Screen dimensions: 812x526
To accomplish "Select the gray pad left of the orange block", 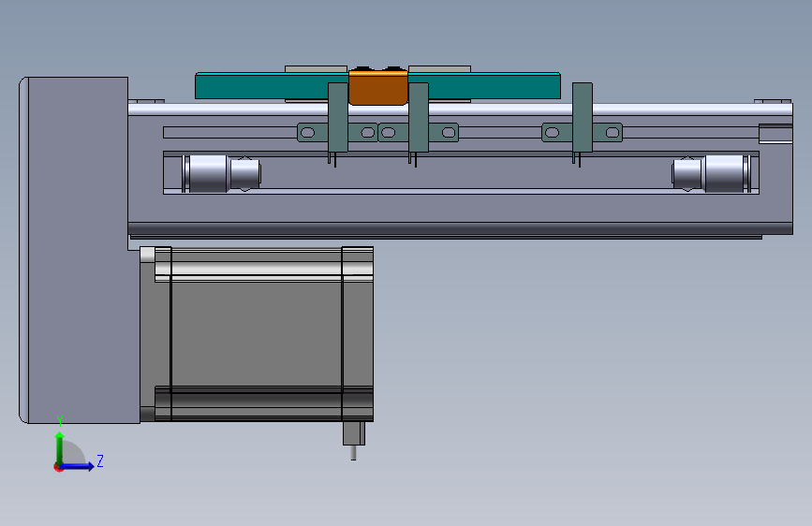I will tap(316, 69).
